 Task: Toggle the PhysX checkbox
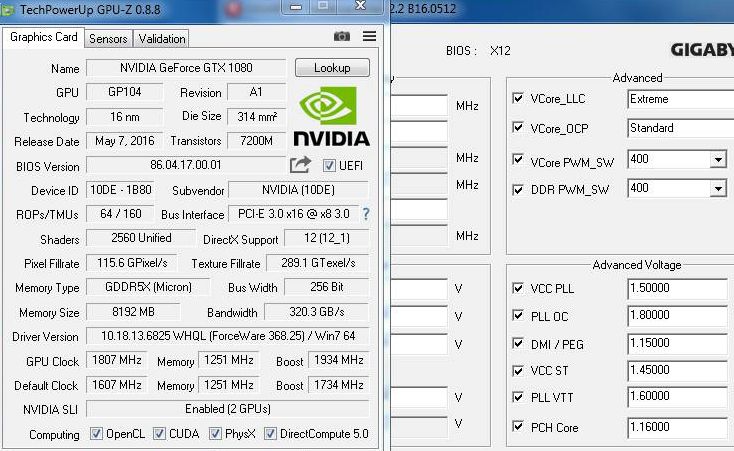click(215, 434)
